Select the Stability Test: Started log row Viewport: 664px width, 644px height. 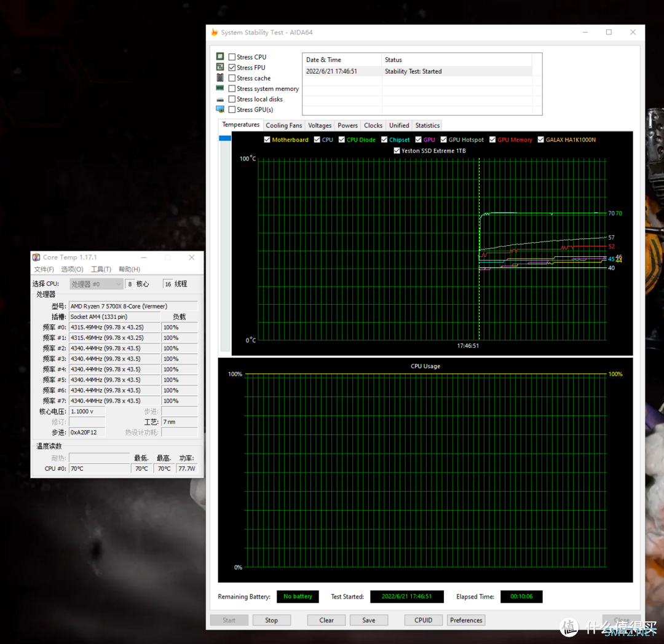[417, 71]
